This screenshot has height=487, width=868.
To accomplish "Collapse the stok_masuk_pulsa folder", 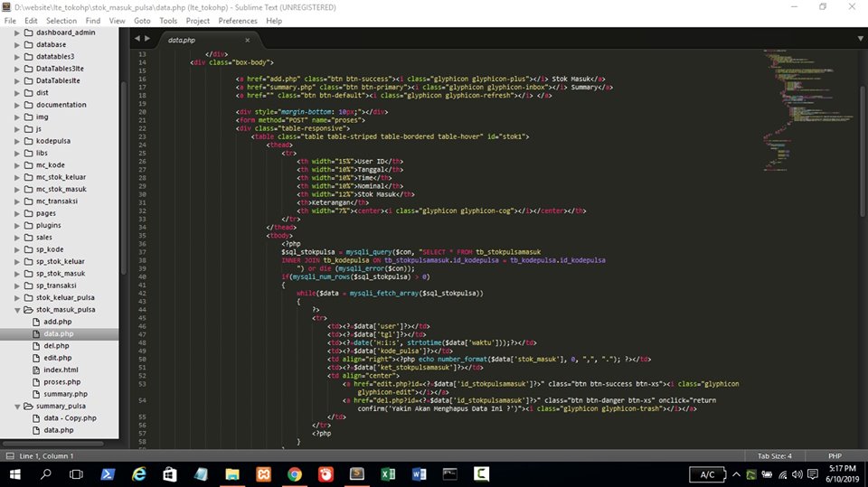I will point(16,309).
